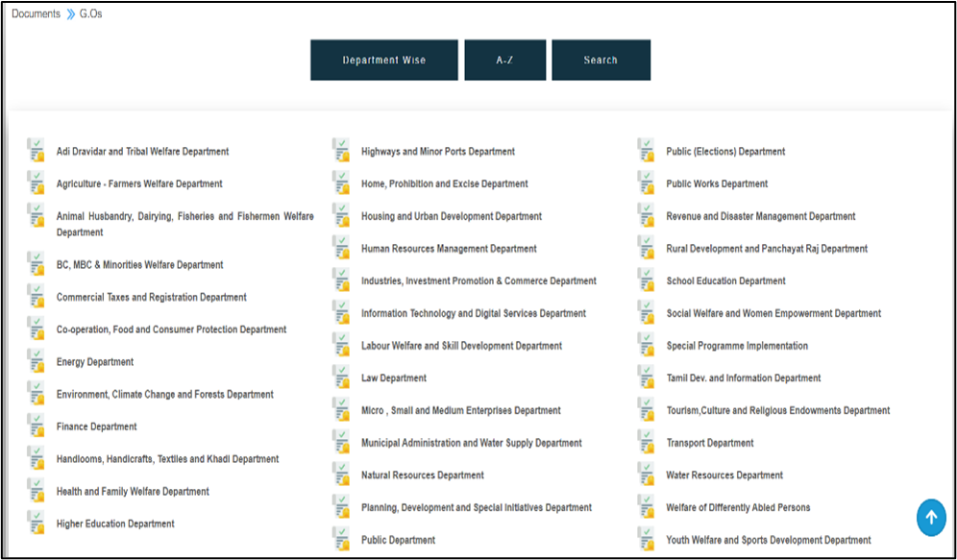Click document icon beside Finance Department

(36, 426)
